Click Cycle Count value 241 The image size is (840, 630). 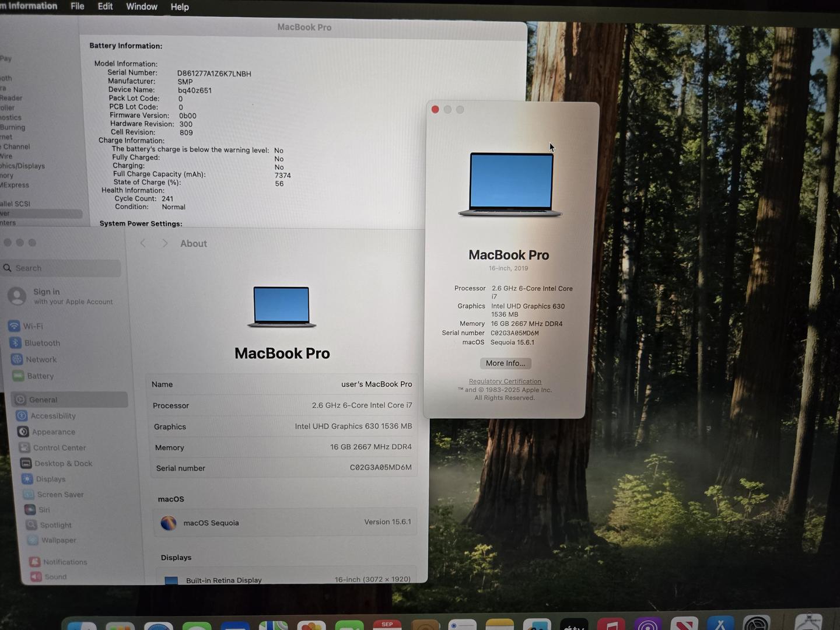point(167,198)
